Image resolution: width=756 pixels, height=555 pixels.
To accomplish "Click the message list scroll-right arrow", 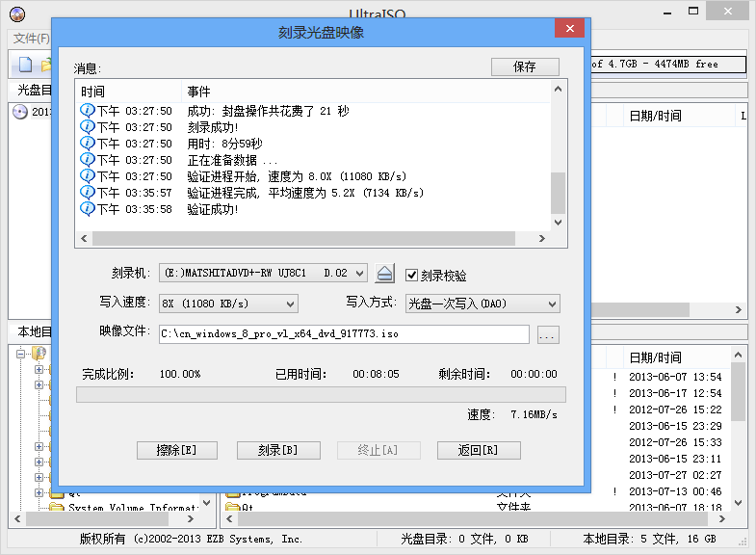I will (542, 238).
